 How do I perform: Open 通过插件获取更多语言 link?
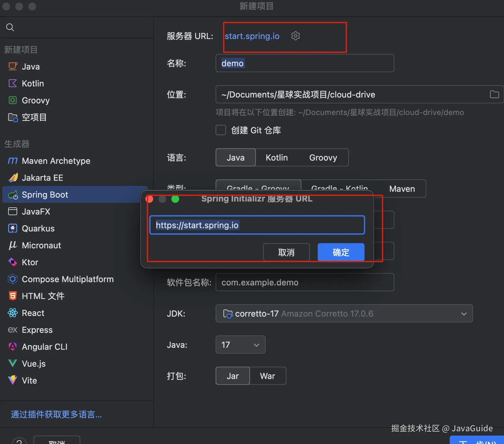pyautogui.click(x=56, y=414)
